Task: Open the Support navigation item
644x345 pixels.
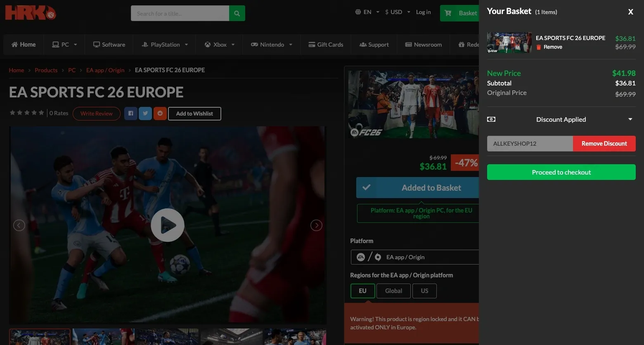Action: [374, 45]
